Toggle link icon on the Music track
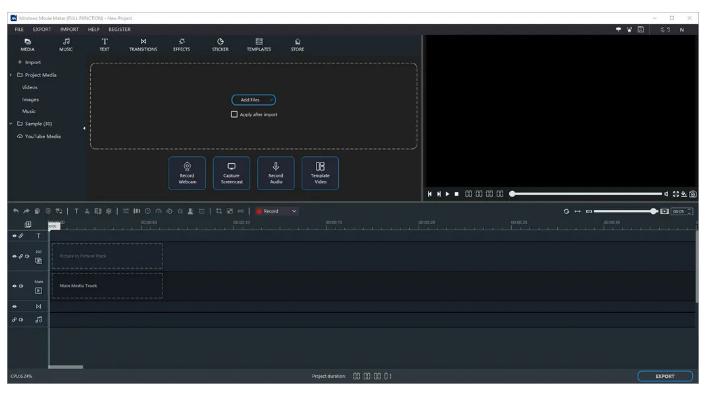The width and height of the screenshot is (707, 397). (14, 319)
